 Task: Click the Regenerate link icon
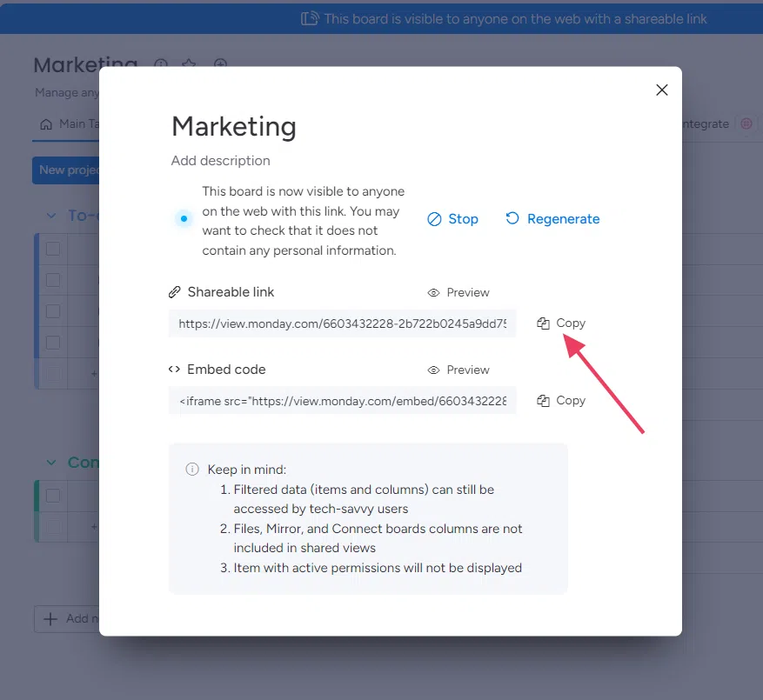tap(512, 219)
